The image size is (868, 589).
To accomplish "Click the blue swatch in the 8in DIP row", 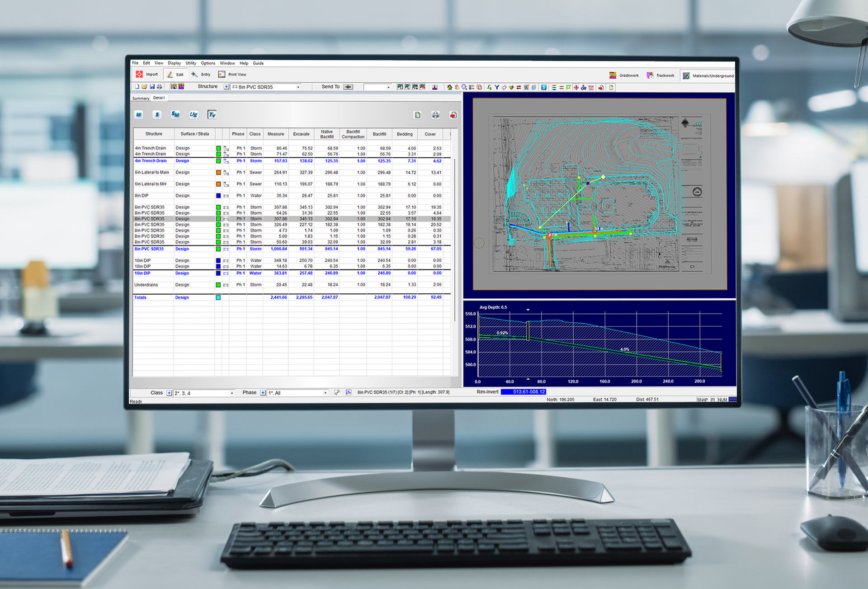I will click(x=218, y=196).
